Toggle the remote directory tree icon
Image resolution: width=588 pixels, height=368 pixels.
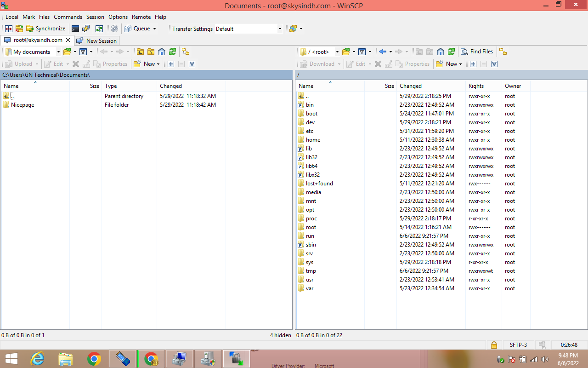(503, 52)
